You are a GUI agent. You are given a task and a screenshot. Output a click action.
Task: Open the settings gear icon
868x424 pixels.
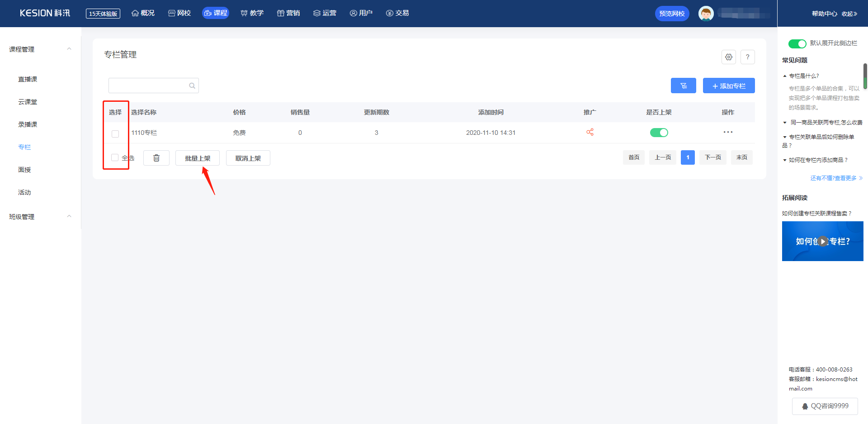coord(728,57)
